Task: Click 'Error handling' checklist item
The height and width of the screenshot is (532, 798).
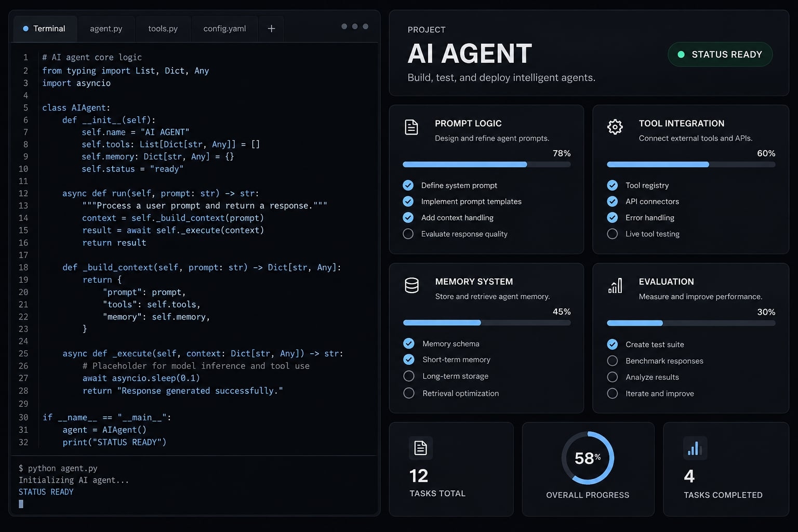Action: (650, 218)
